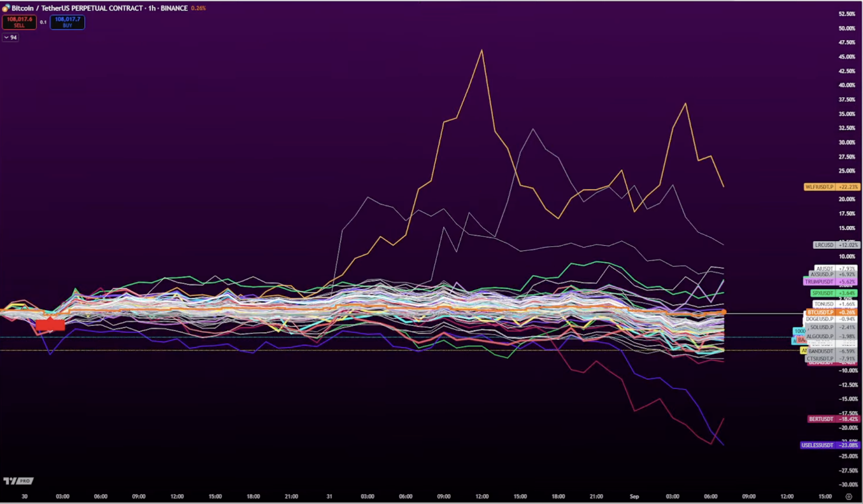Click the 0.26% change value in header
This screenshot has width=863, height=504.
pyautogui.click(x=198, y=8)
